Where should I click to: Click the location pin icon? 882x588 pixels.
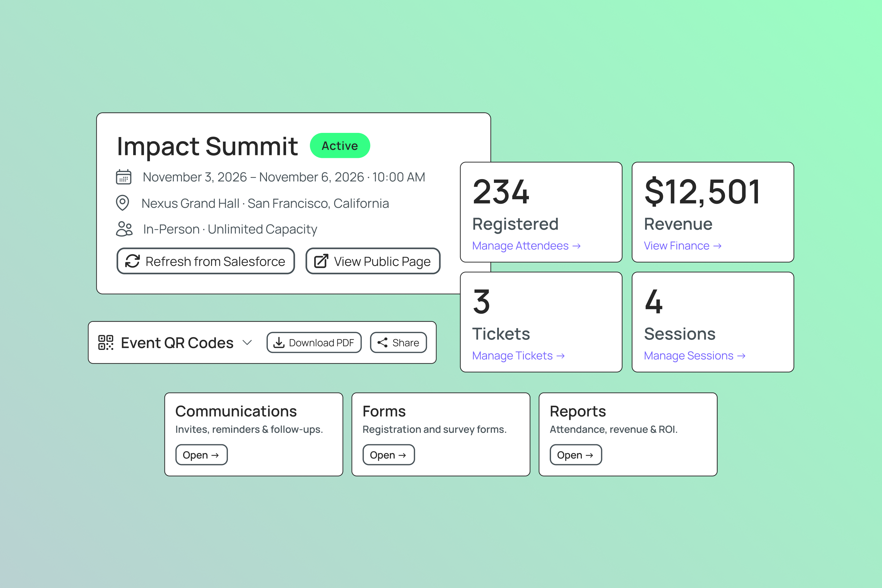pyautogui.click(x=122, y=203)
